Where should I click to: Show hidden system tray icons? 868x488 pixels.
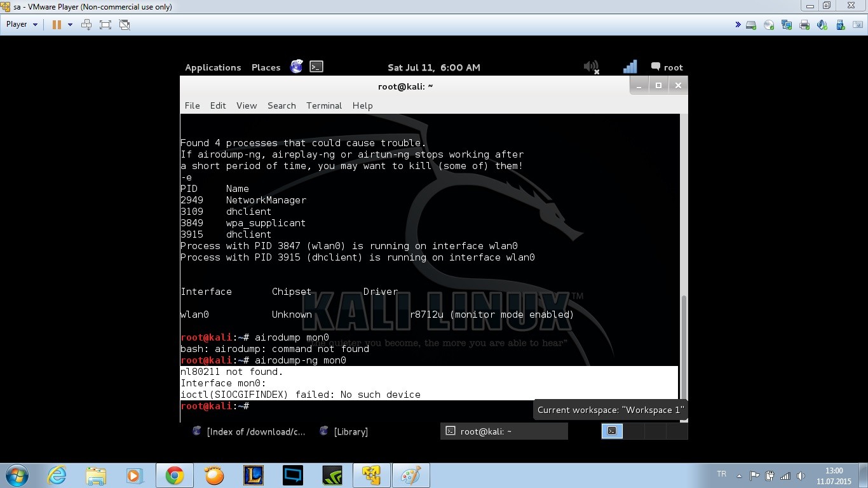click(739, 476)
